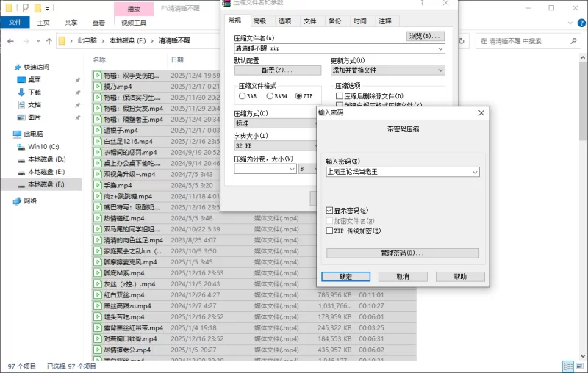Open 网络 in the navigation pane
The image size is (588, 373).
pyautogui.click(x=30, y=201)
